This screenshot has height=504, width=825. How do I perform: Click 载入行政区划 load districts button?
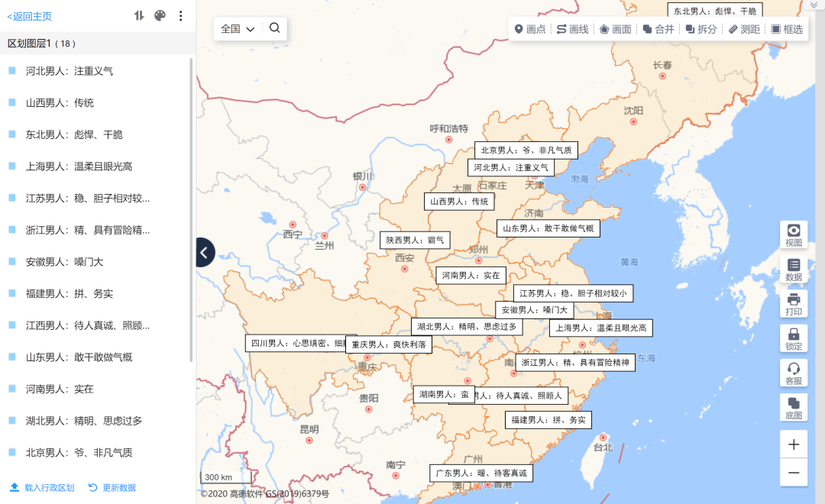(42, 487)
